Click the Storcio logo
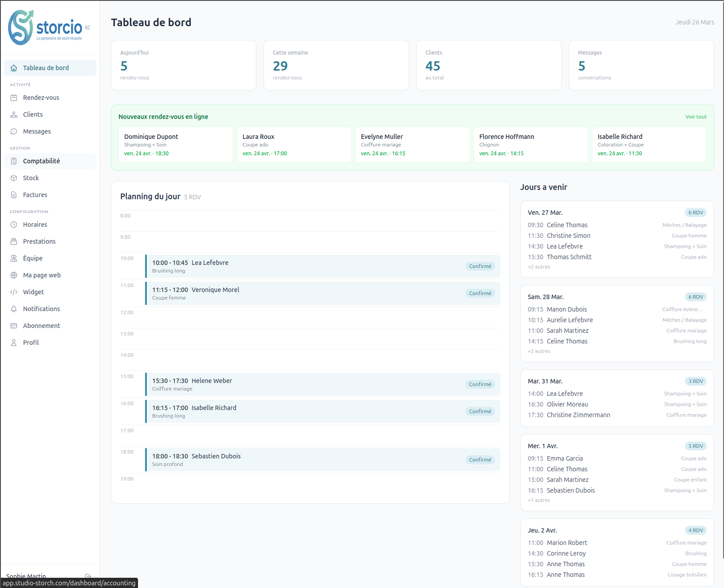 (45, 28)
